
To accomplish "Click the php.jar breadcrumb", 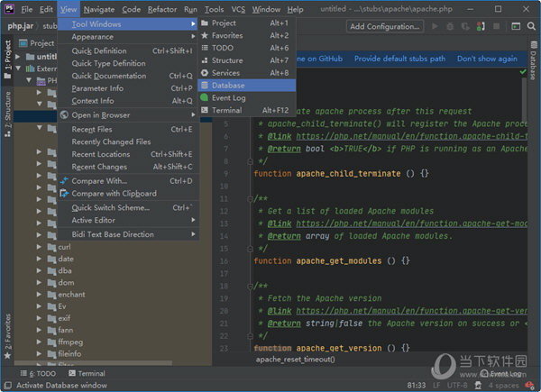I will (x=21, y=26).
